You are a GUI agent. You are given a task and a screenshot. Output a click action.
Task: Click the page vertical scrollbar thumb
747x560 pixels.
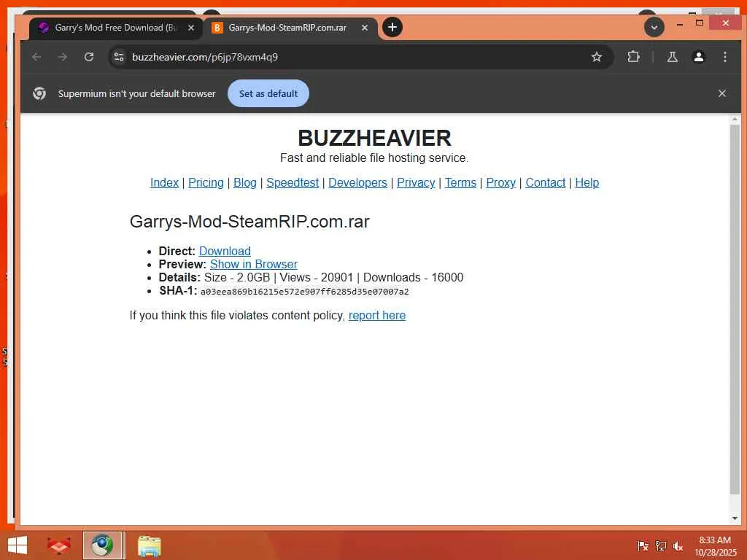(x=734, y=309)
